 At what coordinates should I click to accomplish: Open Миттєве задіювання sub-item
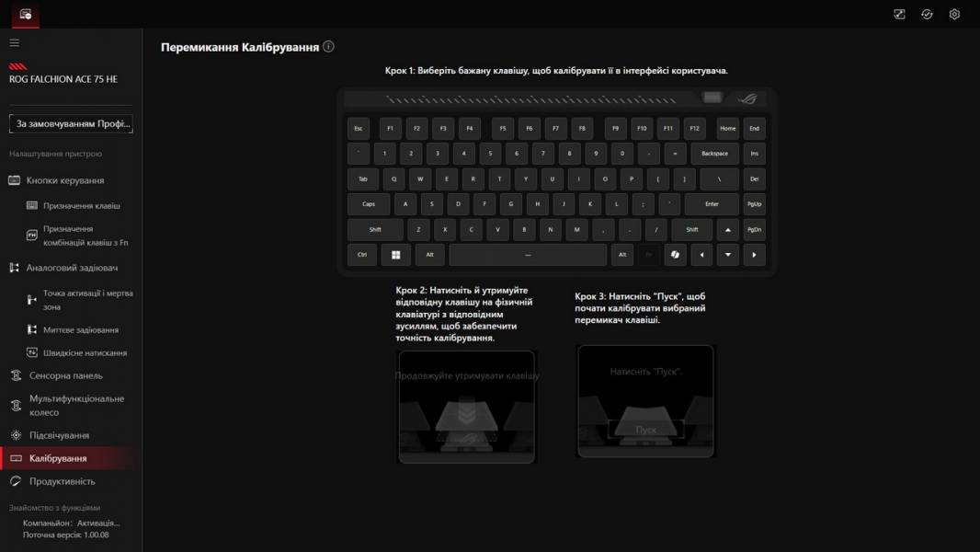point(80,329)
